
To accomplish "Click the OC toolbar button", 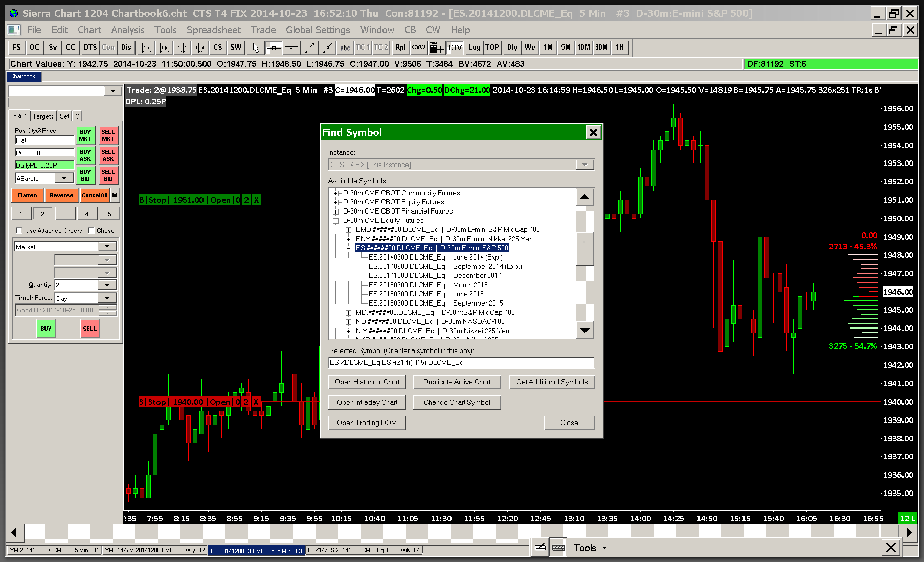I will pos(34,48).
